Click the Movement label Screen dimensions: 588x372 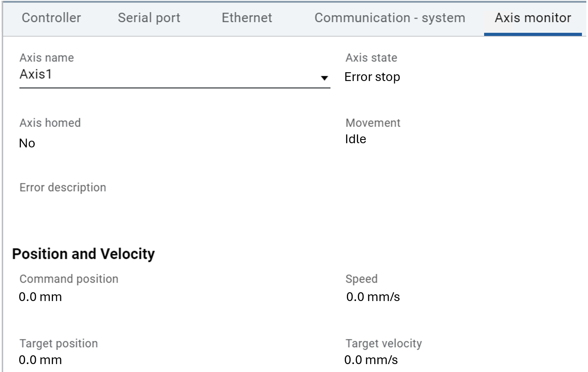coord(373,123)
